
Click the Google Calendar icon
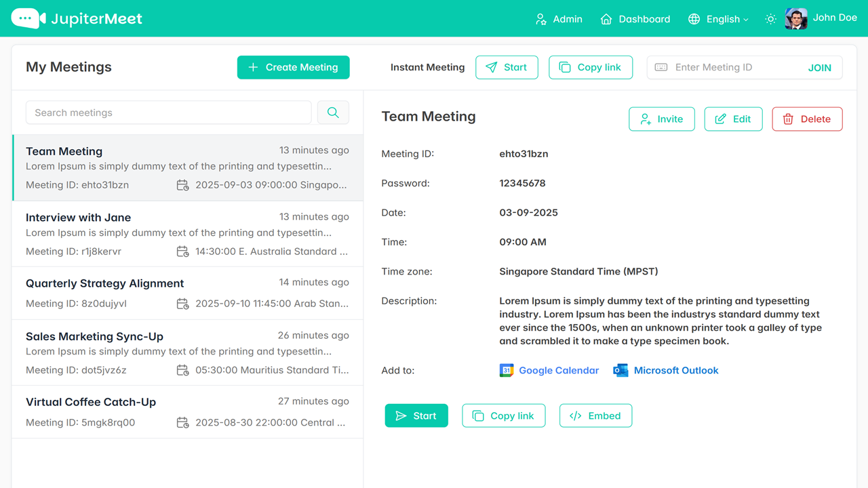[x=507, y=371]
